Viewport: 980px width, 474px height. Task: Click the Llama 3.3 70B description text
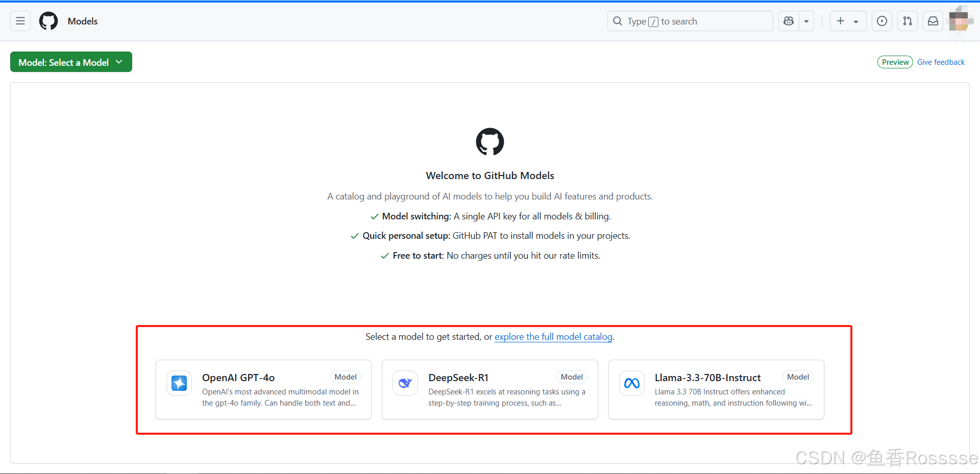[733, 397]
